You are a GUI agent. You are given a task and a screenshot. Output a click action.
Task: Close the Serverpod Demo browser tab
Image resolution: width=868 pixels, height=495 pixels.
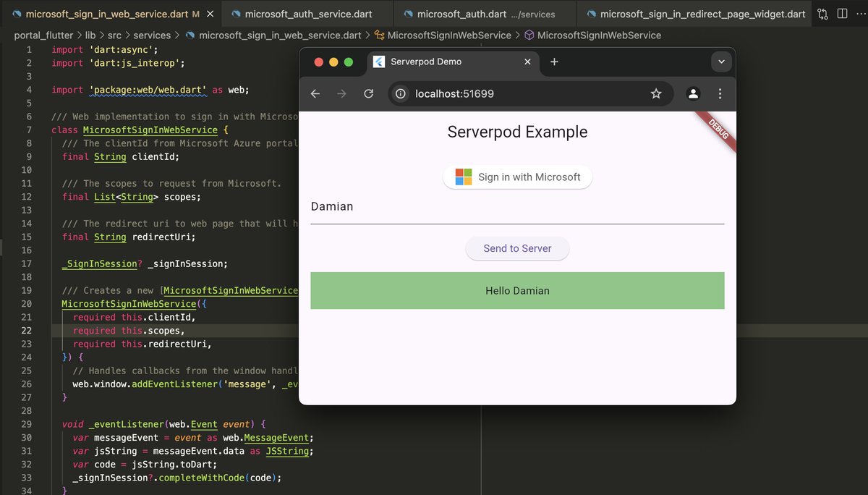[x=528, y=62]
